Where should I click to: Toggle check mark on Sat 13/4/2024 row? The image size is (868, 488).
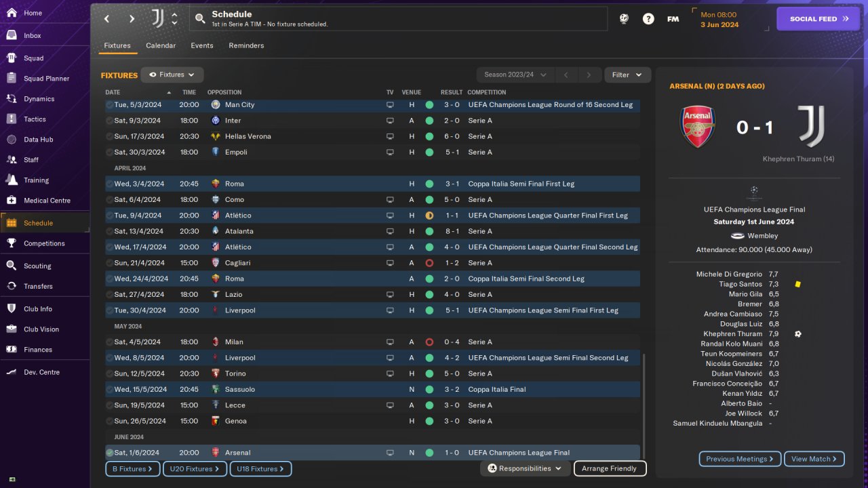point(110,231)
